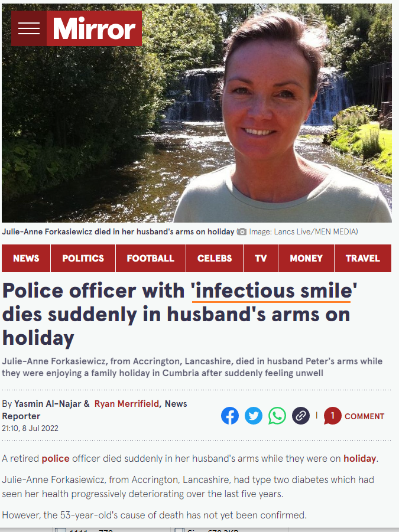Go to the News section
The height and width of the screenshot is (532, 399).
point(26,258)
